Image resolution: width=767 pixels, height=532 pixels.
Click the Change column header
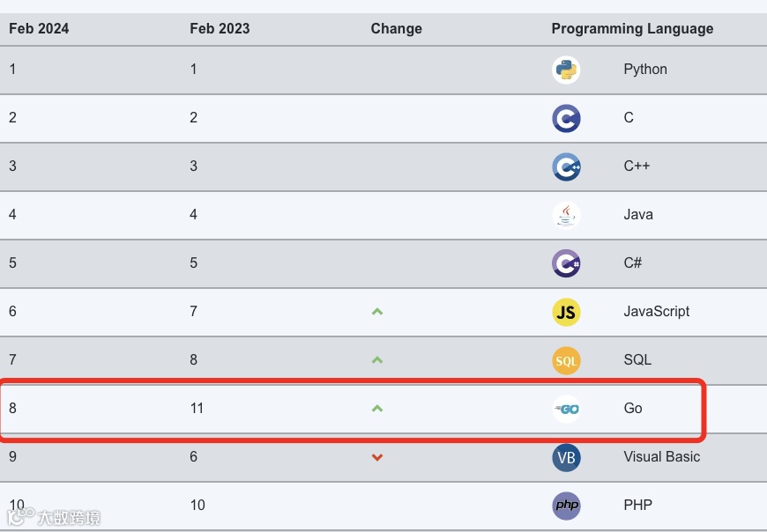(396, 28)
